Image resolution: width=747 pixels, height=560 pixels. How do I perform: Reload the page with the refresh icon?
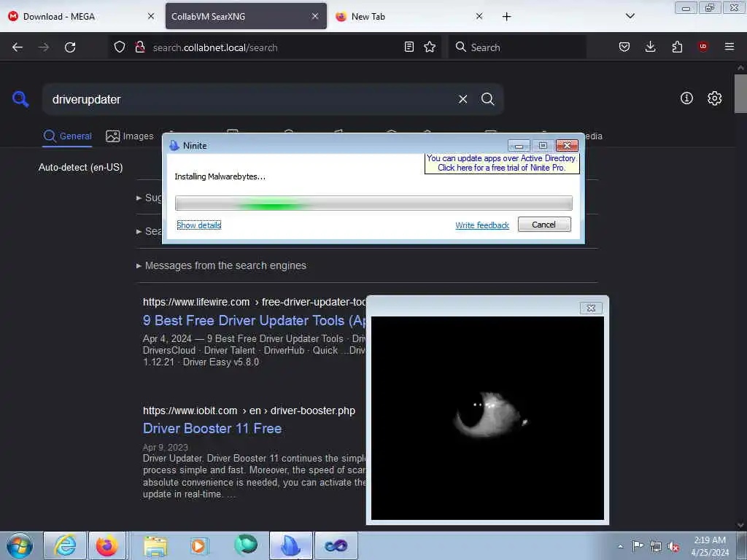(x=70, y=47)
